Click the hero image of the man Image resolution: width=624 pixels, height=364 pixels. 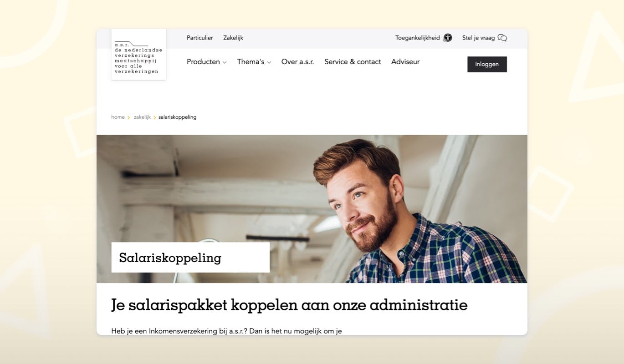[312, 209]
